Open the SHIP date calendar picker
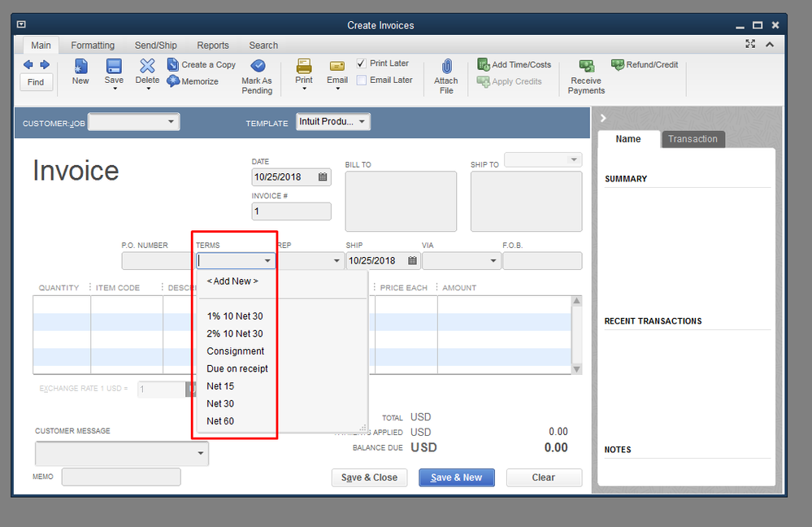 [x=412, y=260]
